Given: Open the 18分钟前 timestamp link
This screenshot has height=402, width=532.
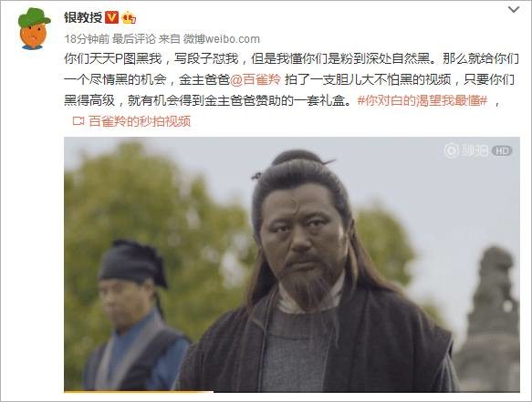Looking at the screenshot, I should pos(87,39).
